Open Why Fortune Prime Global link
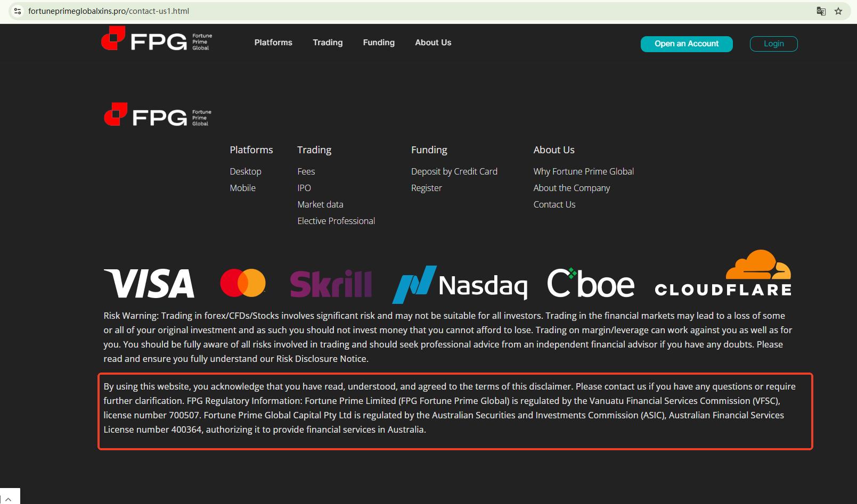857x504 pixels. 584,171
